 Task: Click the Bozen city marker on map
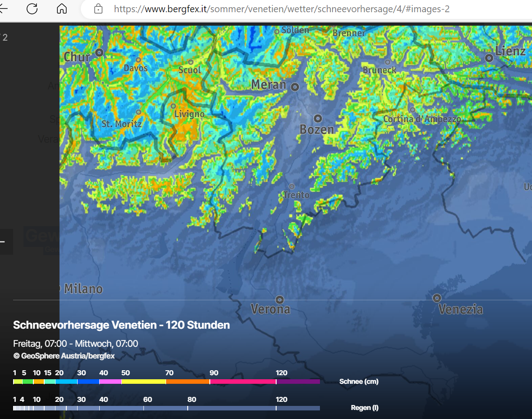318,118
